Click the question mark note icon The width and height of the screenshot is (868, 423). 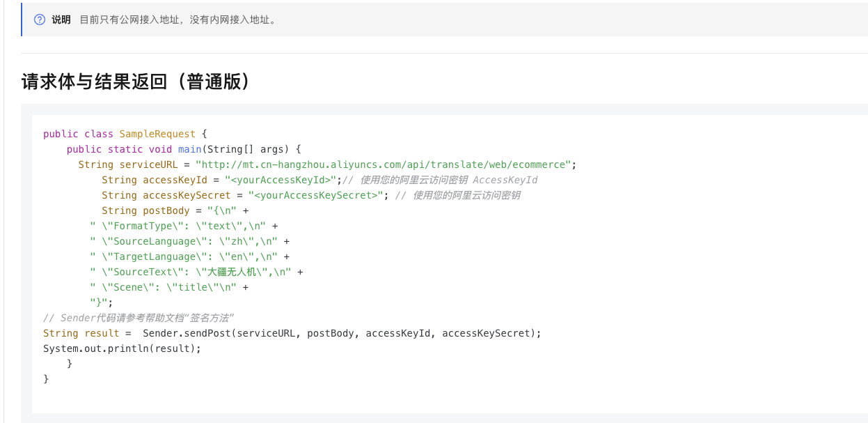tap(40, 20)
